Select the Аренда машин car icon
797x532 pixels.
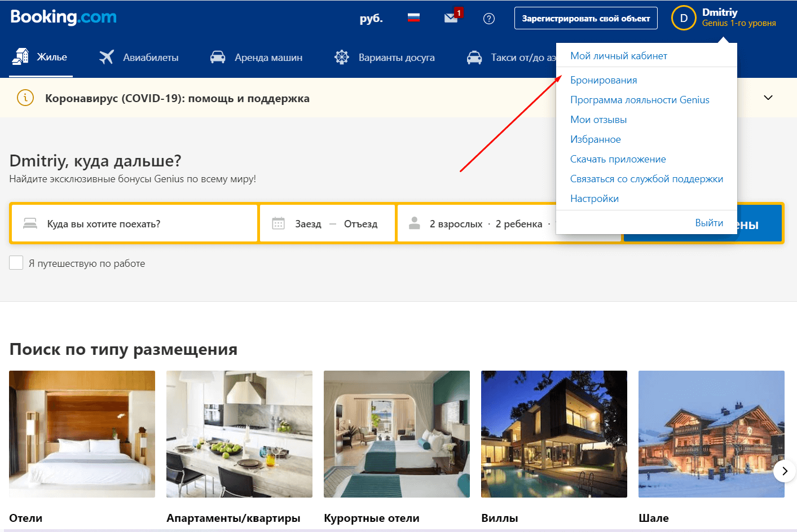click(218, 57)
